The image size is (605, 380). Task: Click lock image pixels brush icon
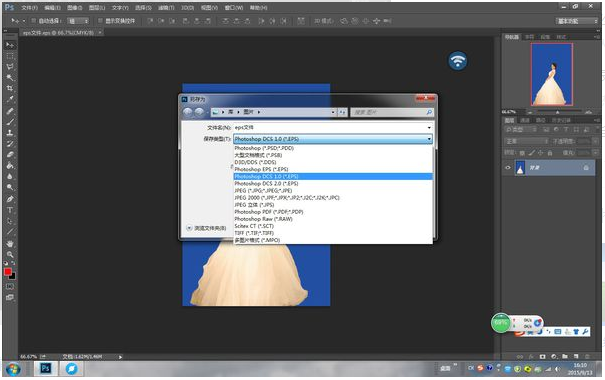click(x=532, y=153)
